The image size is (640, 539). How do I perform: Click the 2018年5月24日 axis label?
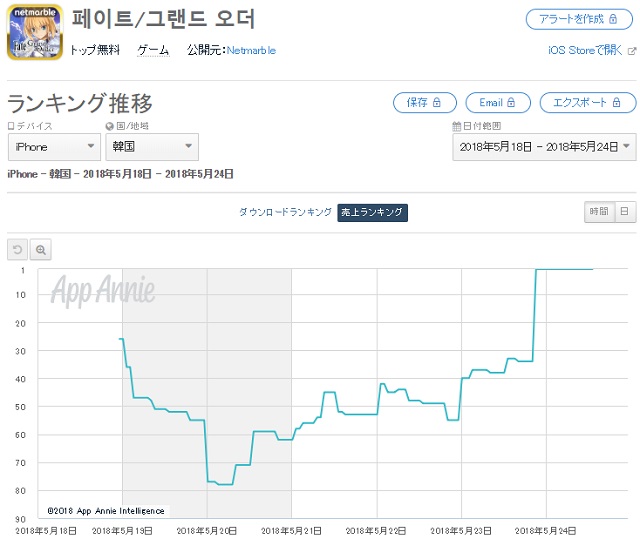pos(545,531)
